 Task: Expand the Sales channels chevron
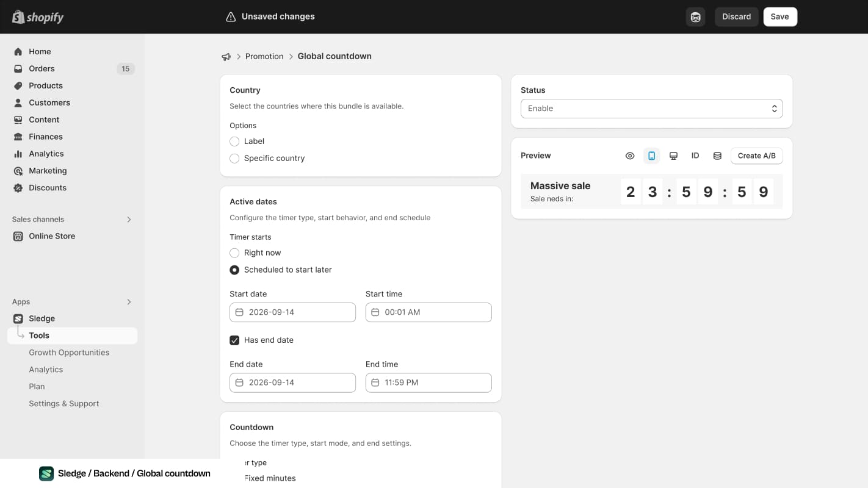tap(129, 220)
